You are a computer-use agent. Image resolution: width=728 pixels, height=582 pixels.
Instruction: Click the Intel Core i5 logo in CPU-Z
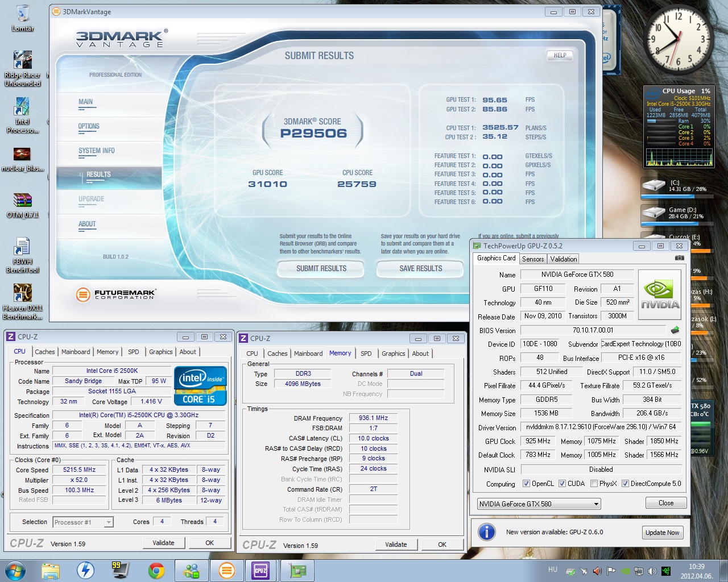201,386
